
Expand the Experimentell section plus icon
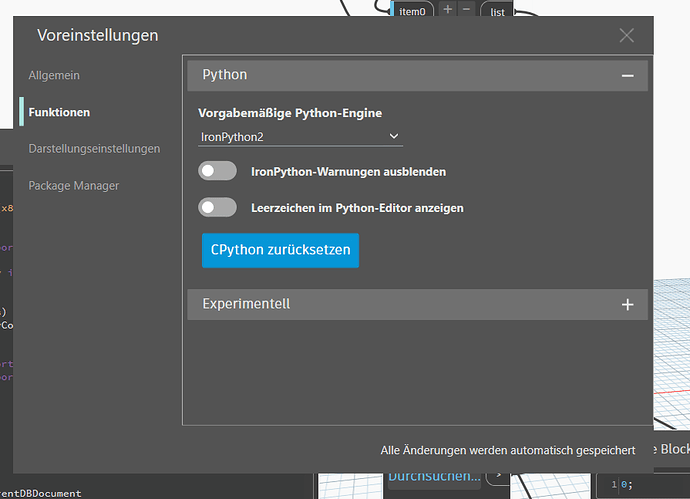pos(628,305)
